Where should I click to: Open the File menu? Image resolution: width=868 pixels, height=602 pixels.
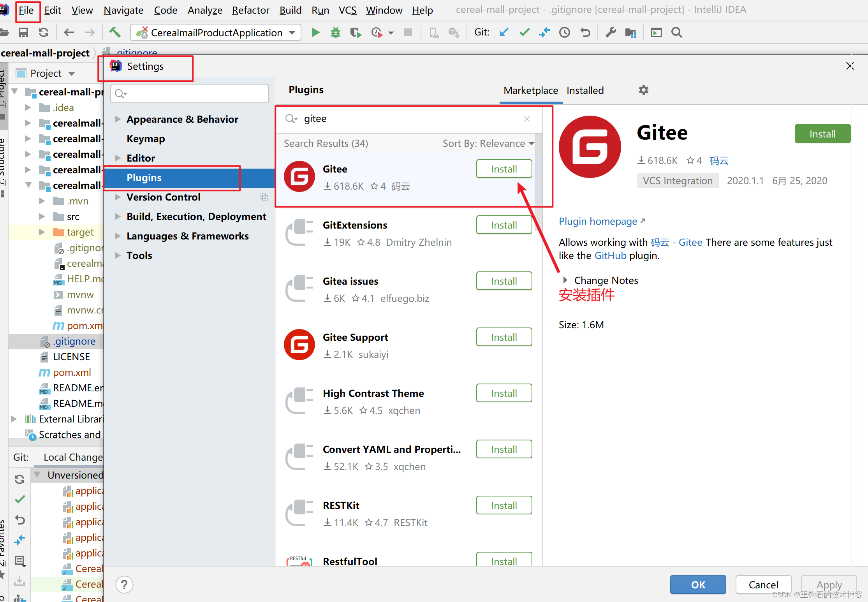26,11
